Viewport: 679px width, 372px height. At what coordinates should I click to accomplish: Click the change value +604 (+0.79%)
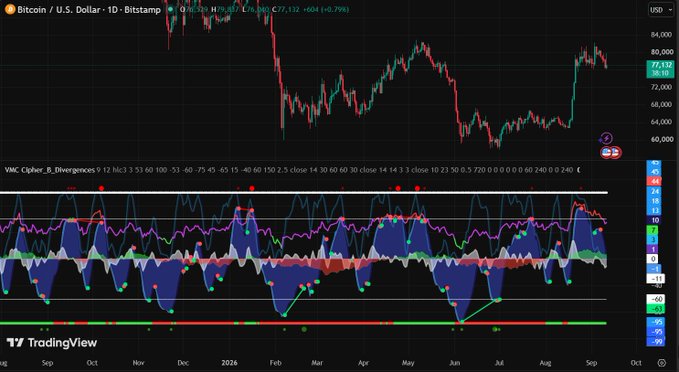pyautogui.click(x=325, y=9)
